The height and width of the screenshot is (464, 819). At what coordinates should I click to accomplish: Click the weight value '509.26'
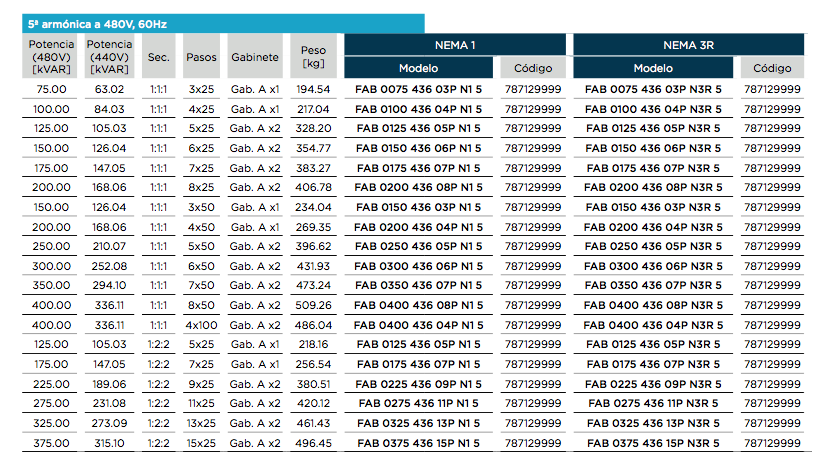pyautogui.click(x=313, y=305)
